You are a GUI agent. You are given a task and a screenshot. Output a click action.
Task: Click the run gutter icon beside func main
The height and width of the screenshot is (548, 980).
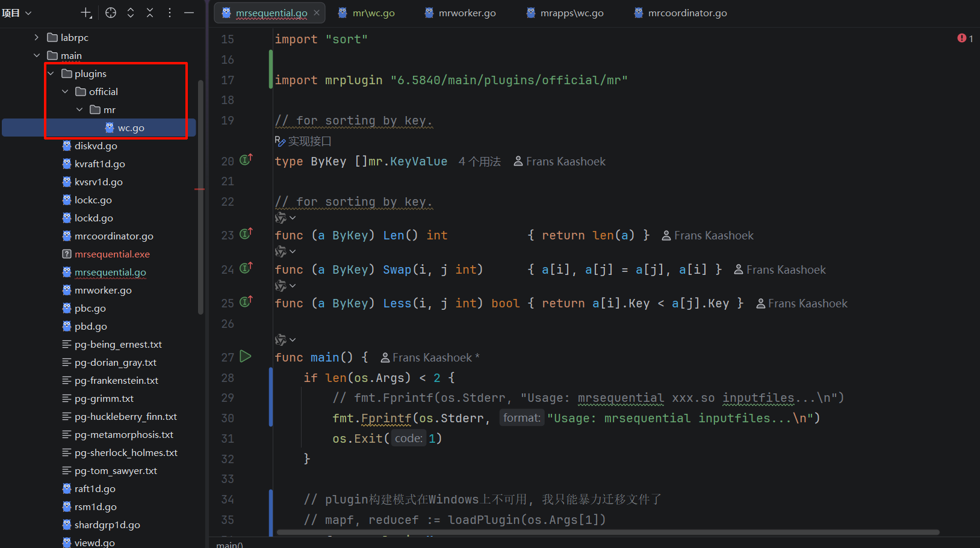click(246, 357)
